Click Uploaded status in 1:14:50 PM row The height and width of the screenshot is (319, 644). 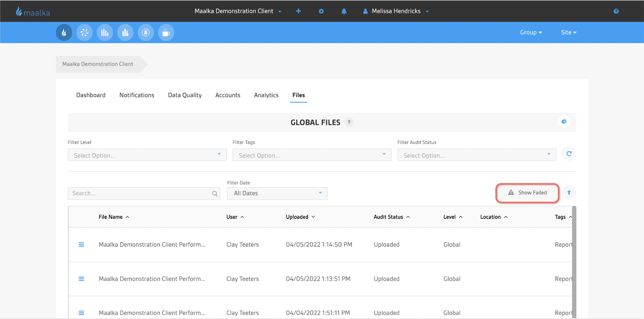point(387,245)
